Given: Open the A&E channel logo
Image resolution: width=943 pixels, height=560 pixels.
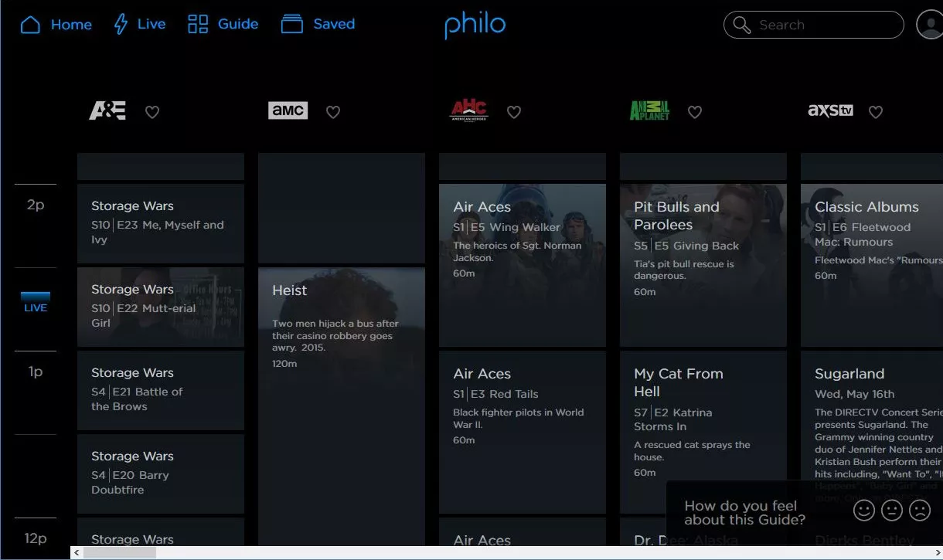Looking at the screenshot, I should point(107,111).
